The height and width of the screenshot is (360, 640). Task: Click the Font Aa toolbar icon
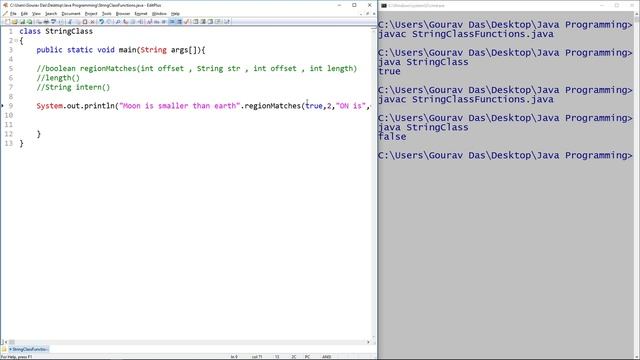(149, 22)
